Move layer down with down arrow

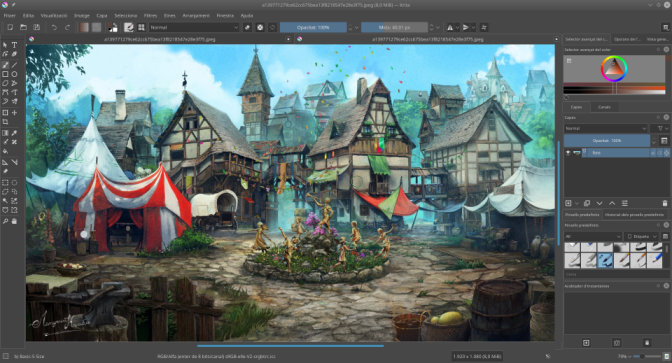(600, 203)
